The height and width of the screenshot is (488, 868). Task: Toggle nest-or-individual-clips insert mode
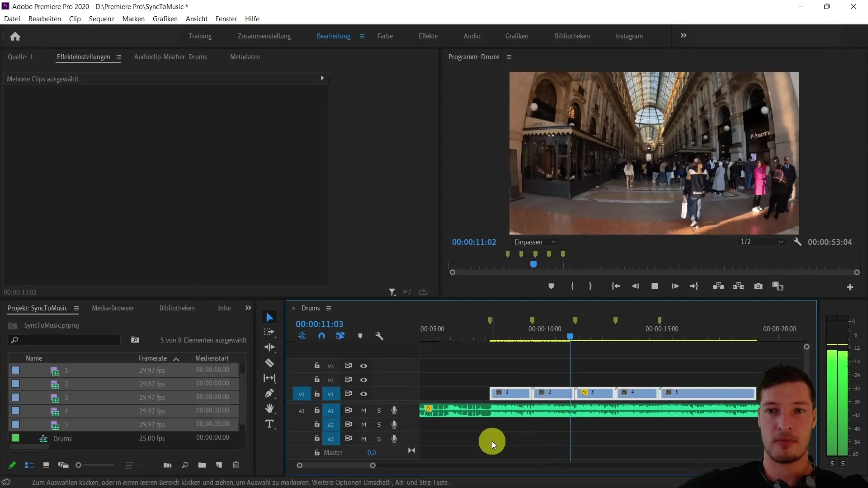click(302, 336)
